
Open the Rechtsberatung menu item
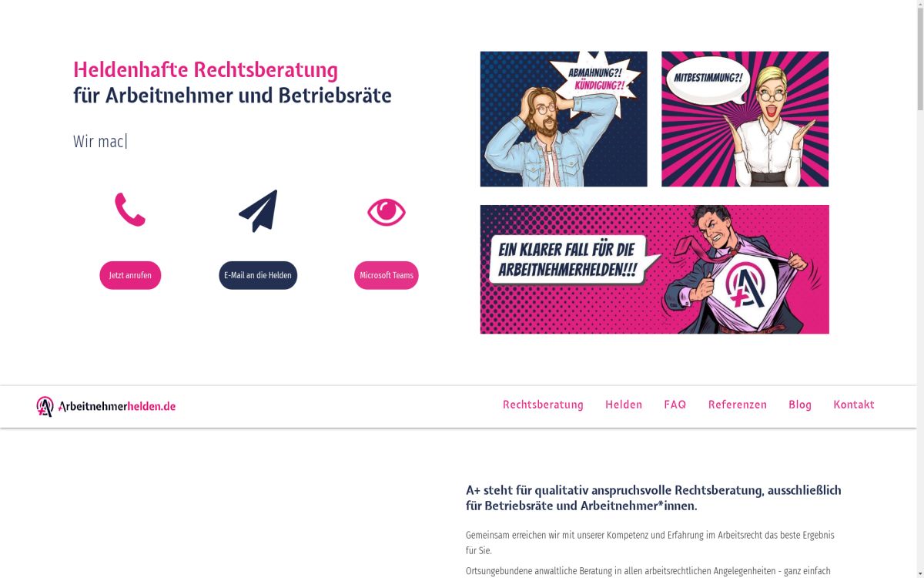pyautogui.click(x=543, y=405)
